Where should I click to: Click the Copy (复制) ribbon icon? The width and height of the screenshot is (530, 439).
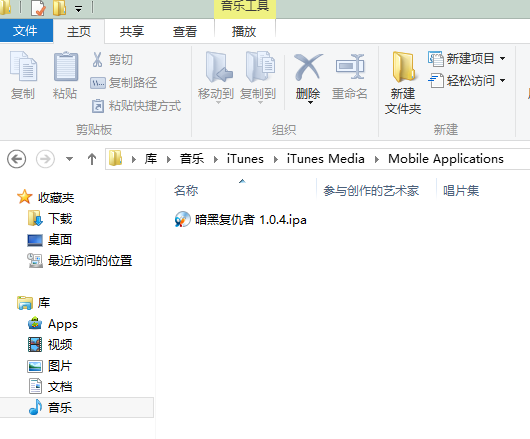[x=23, y=66]
